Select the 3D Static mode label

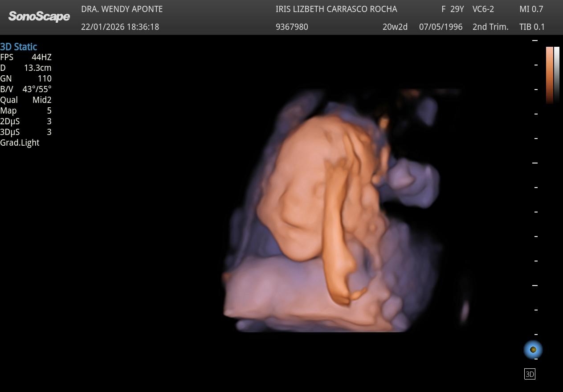click(x=19, y=47)
